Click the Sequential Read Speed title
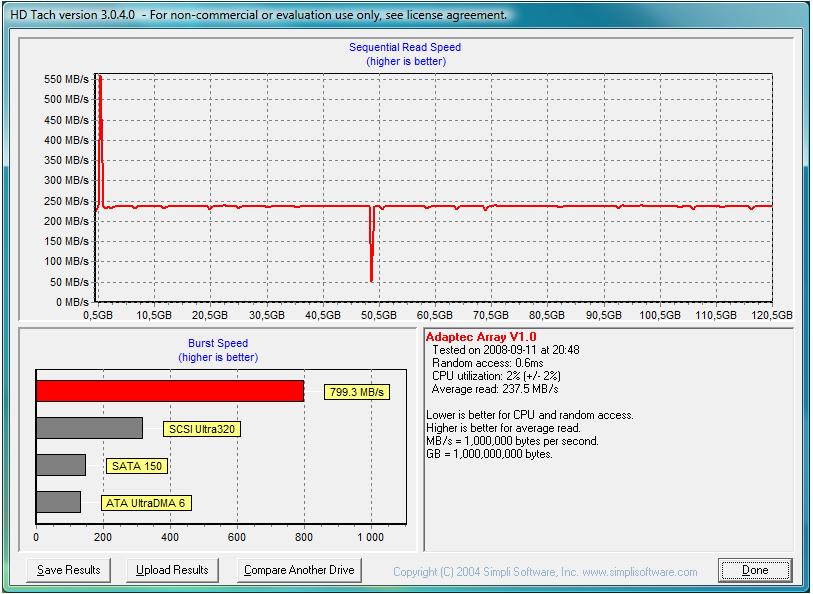This screenshot has height=594, width=813. point(405,47)
